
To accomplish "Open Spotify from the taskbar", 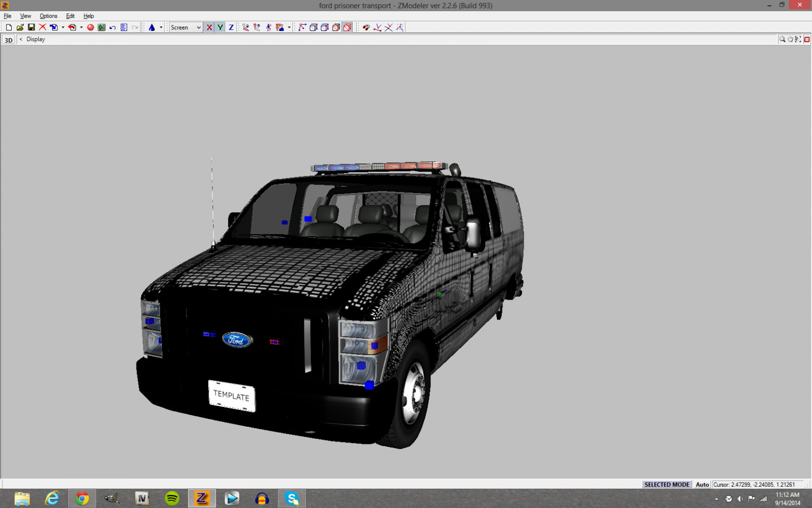I will tap(172, 498).
